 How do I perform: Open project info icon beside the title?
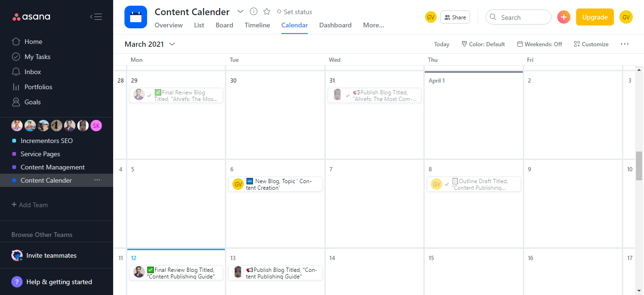point(254,12)
